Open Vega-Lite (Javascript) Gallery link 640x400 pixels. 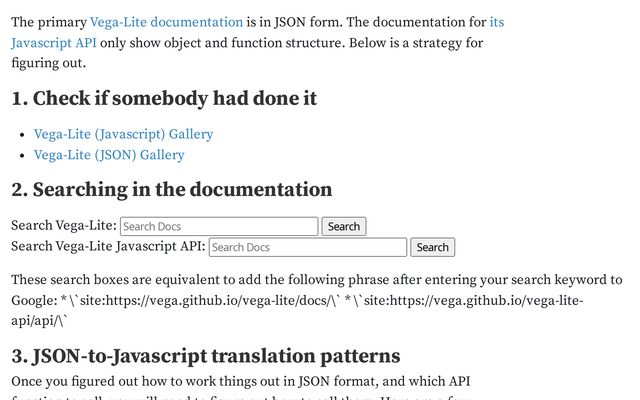point(123,134)
